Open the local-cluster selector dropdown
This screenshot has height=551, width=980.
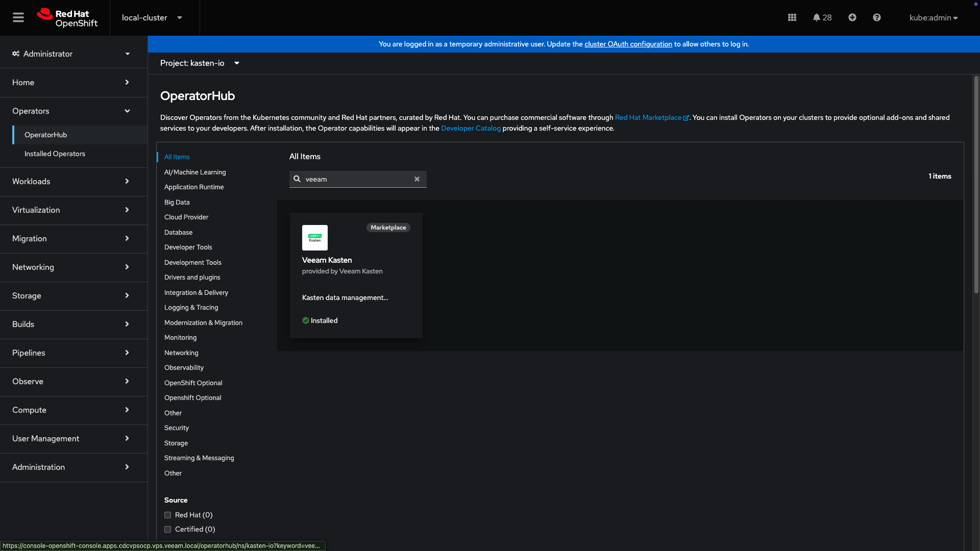point(152,17)
